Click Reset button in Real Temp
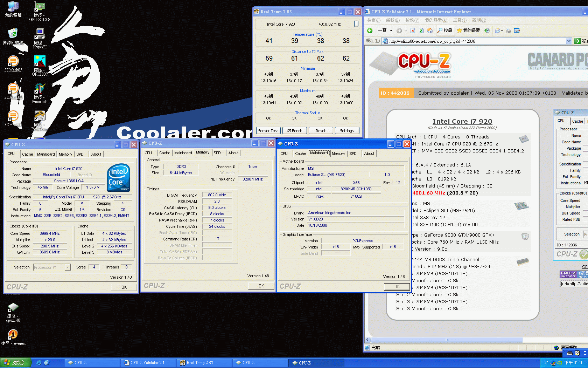The width and height of the screenshot is (588, 368). (x=321, y=131)
